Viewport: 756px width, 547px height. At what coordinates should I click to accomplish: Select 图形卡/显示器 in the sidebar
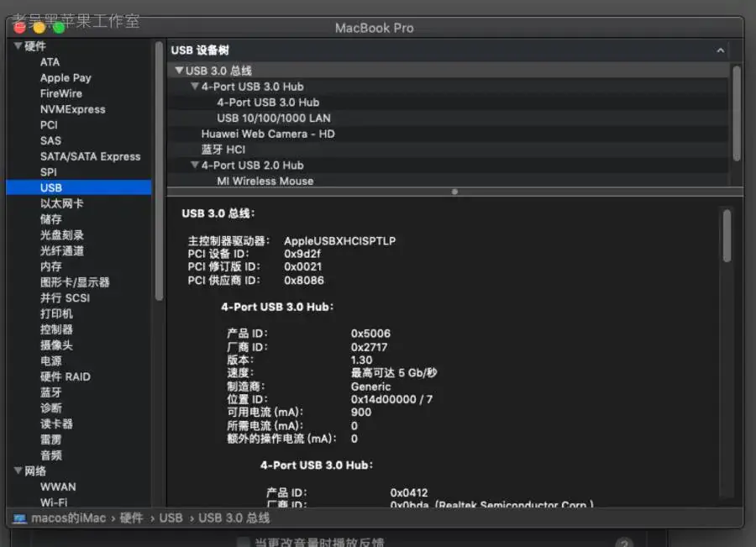(75, 282)
